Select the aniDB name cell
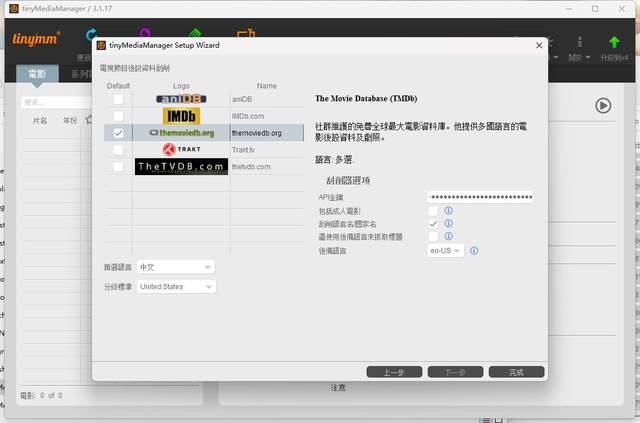 coord(267,99)
